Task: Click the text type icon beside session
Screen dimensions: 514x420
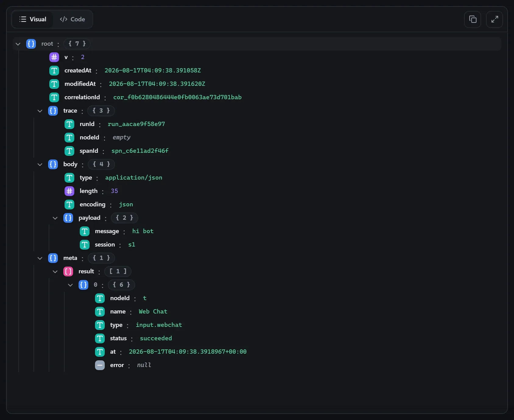Action: [x=85, y=245]
